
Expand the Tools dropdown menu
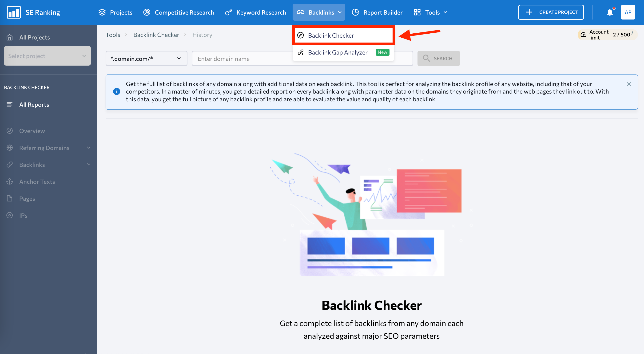433,12
